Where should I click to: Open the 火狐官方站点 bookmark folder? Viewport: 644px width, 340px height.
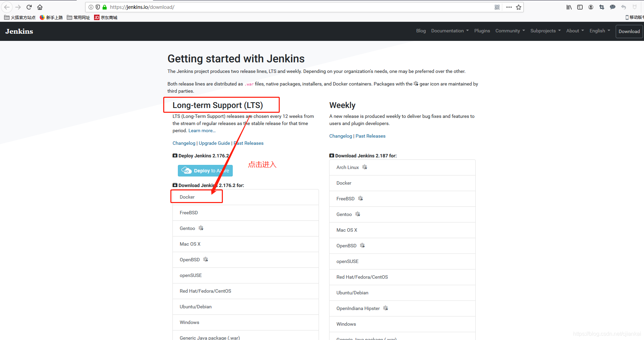click(x=20, y=17)
